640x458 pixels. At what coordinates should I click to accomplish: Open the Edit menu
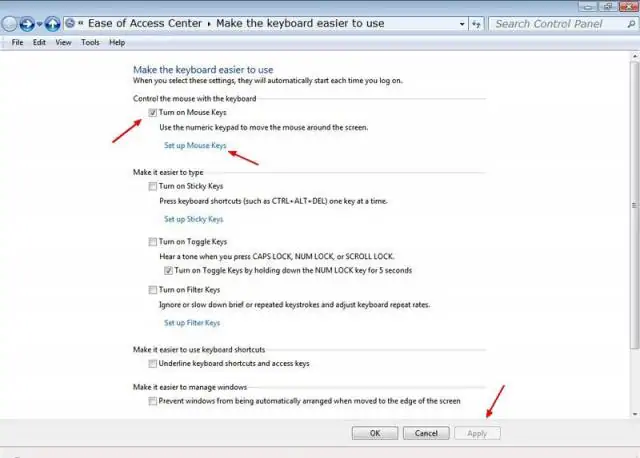(x=39, y=42)
